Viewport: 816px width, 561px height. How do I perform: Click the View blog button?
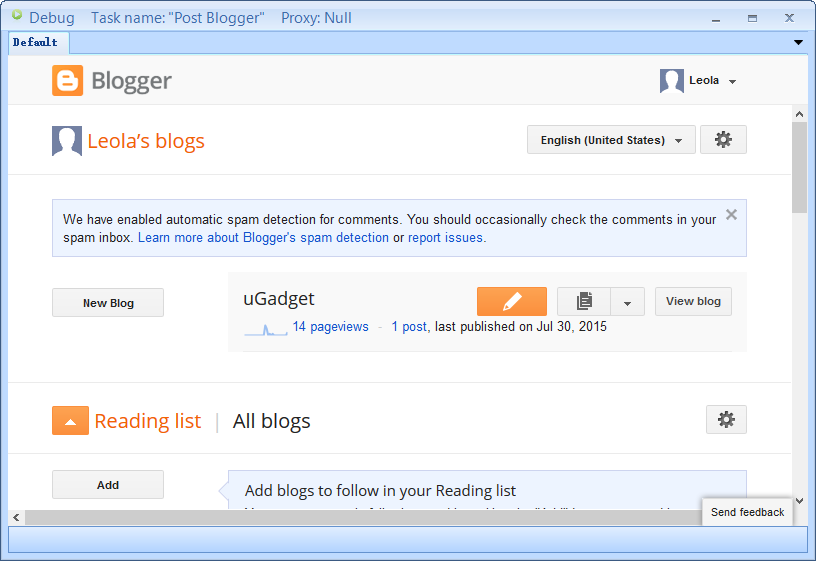[x=693, y=301]
